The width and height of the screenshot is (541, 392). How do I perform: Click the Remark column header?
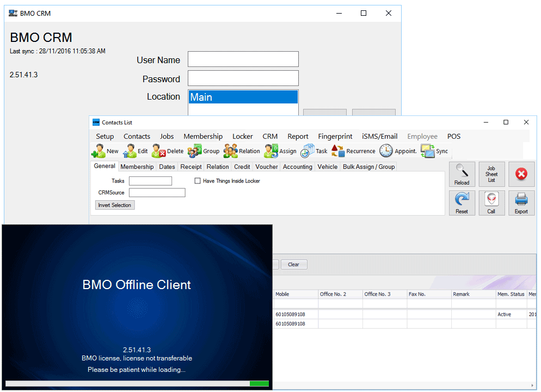(474, 294)
